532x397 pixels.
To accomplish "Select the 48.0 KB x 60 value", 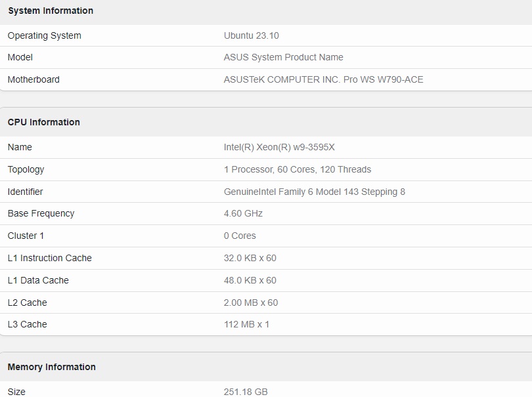I will pos(250,280).
